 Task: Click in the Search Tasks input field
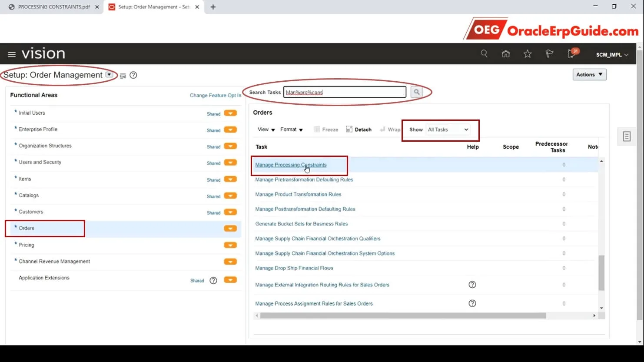(345, 92)
